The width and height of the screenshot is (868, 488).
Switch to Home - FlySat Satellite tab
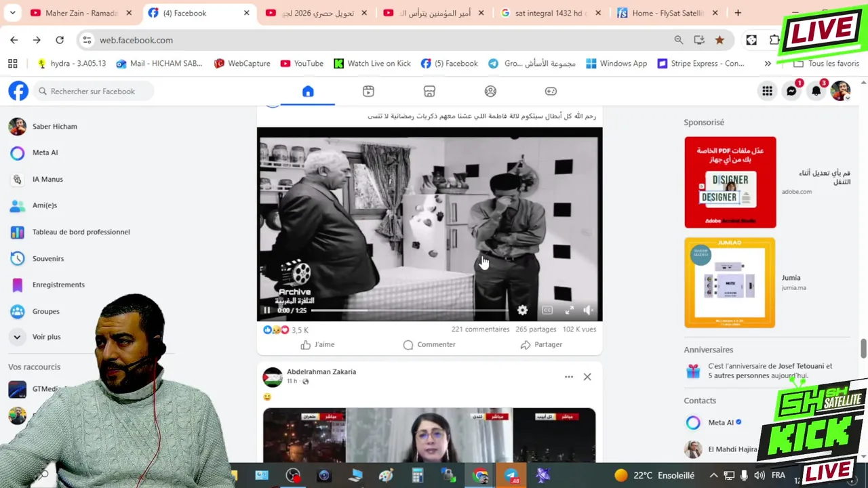click(668, 13)
